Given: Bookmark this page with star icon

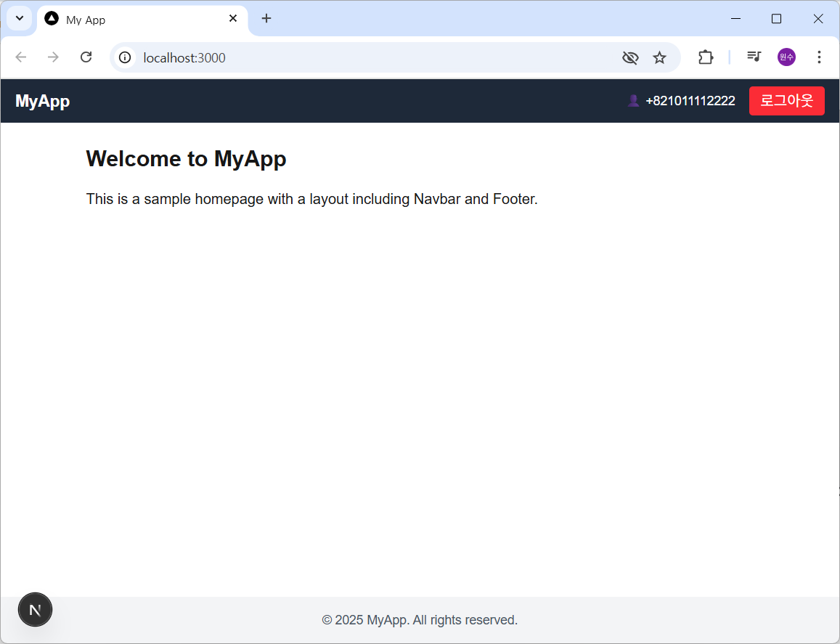Looking at the screenshot, I should tap(659, 57).
